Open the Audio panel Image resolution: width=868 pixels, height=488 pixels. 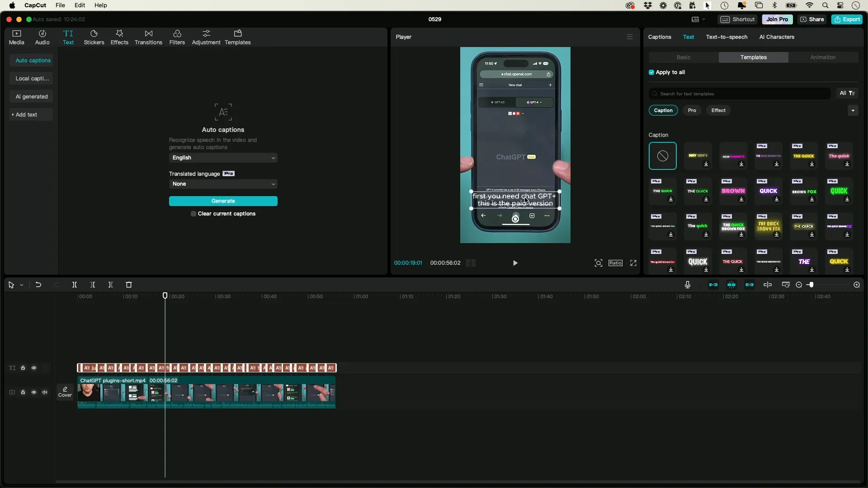tap(42, 37)
